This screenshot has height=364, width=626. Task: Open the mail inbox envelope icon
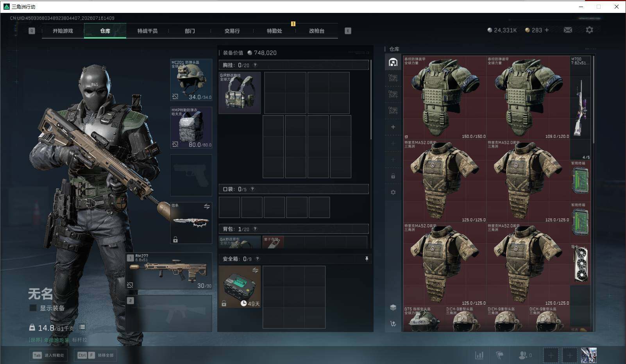pyautogui.click(x=568, y=30)
